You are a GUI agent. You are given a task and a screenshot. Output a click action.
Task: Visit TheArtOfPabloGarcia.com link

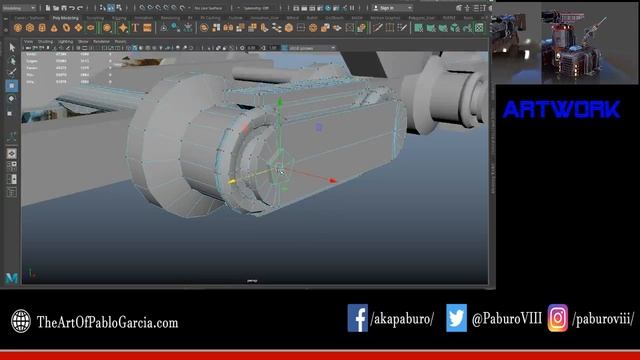107,322
